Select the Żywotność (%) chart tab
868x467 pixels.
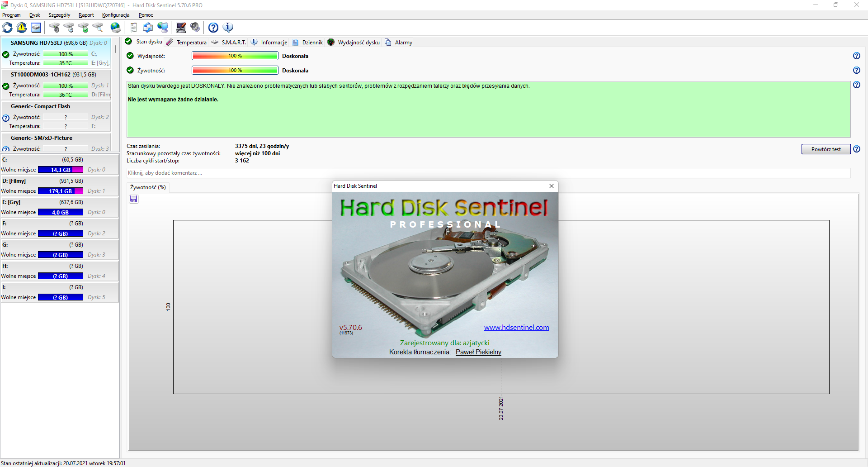[148, 187]
